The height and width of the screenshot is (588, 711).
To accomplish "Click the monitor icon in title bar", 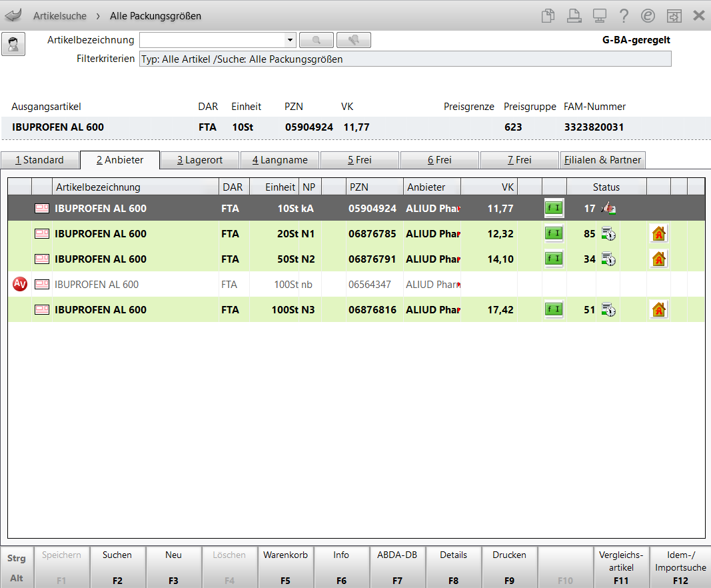I will pyautogui.click(x=600, y=16).
